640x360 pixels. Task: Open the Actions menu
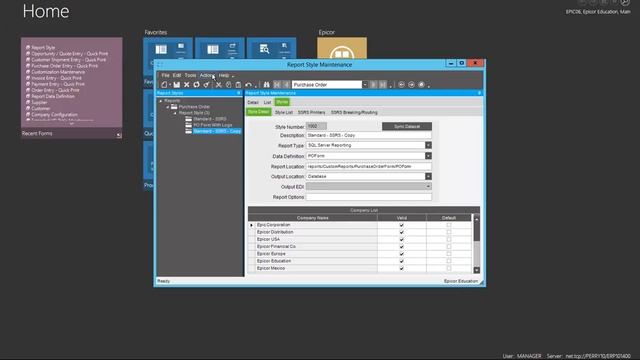[207, 76]
